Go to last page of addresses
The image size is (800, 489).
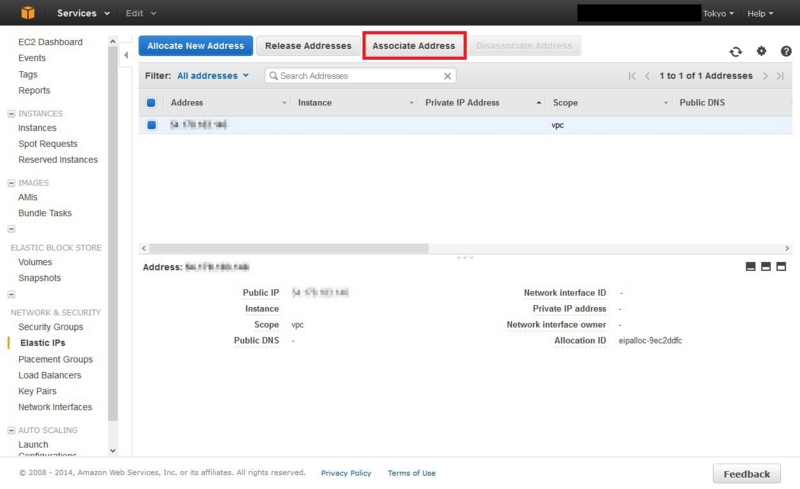coord(780,76)
